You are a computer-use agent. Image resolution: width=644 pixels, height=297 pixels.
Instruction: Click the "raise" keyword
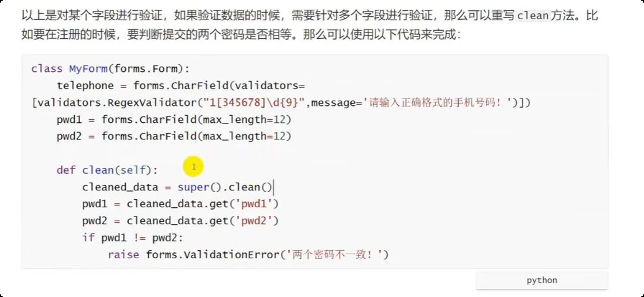[x=123, y=255]
